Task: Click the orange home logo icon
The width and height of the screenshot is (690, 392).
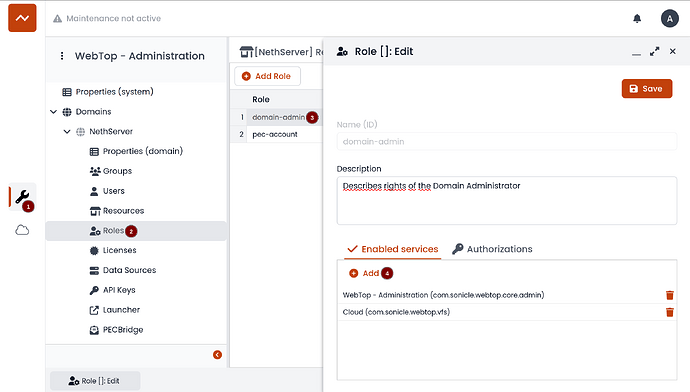Action: pos(22,18)
